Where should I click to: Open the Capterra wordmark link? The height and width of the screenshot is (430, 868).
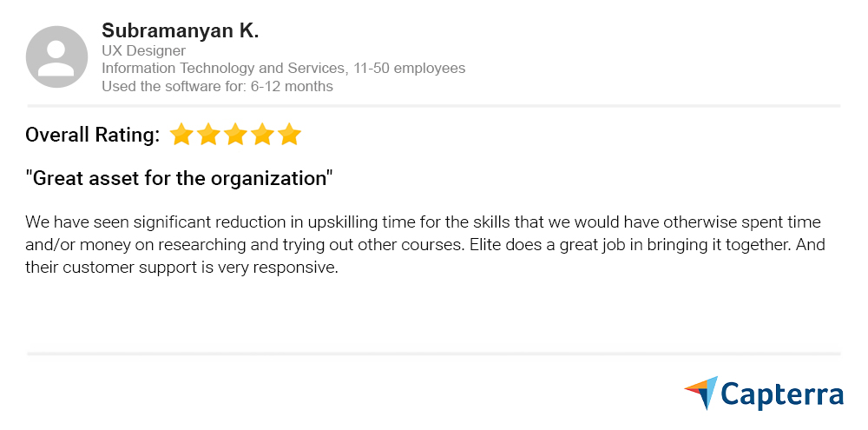(782, 394)
